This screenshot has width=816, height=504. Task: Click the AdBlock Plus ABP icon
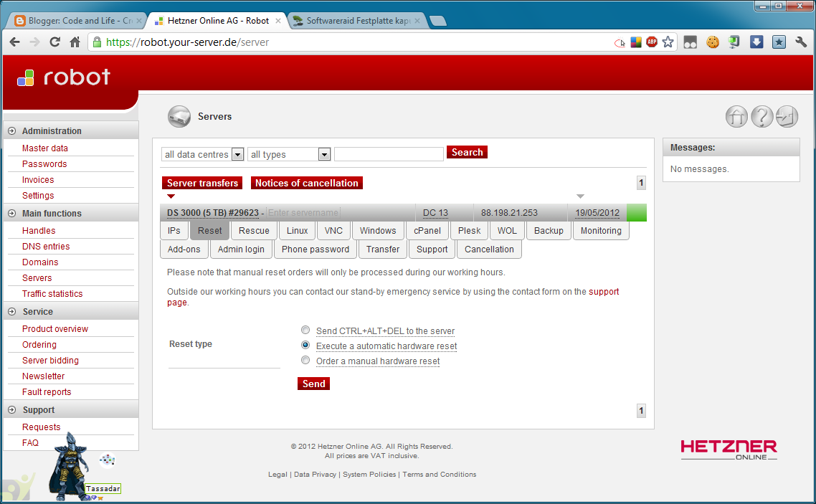(x=652, y=42)
